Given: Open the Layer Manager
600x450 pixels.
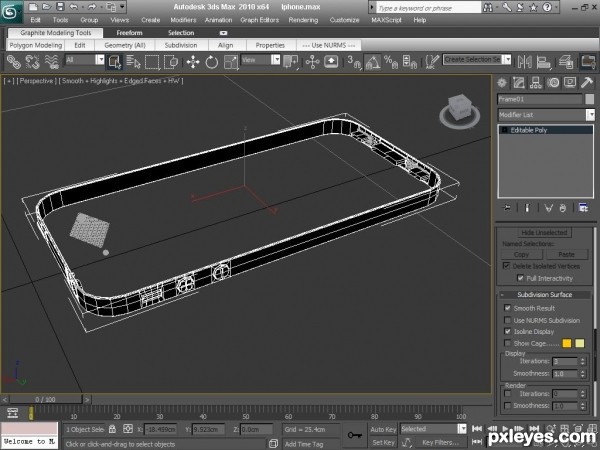Looking at the screenshot, I should coord(566,62).
